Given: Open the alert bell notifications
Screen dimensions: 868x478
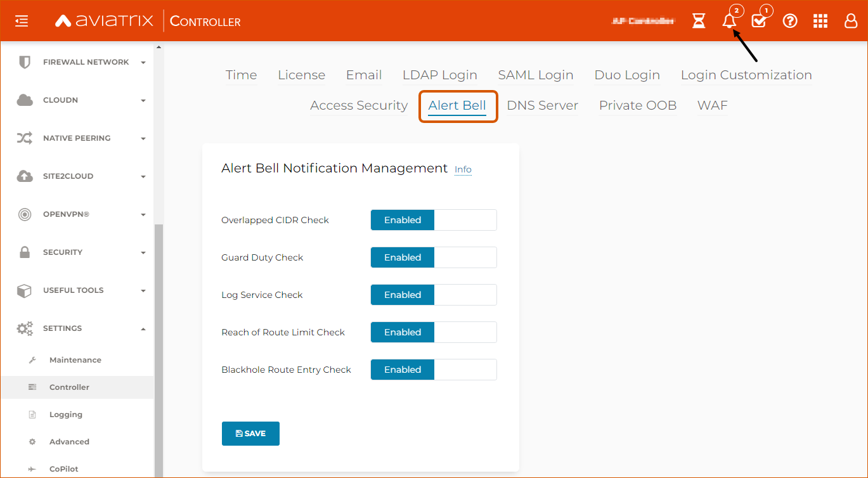Looking at the screenshot, I should tap(729, 21).
